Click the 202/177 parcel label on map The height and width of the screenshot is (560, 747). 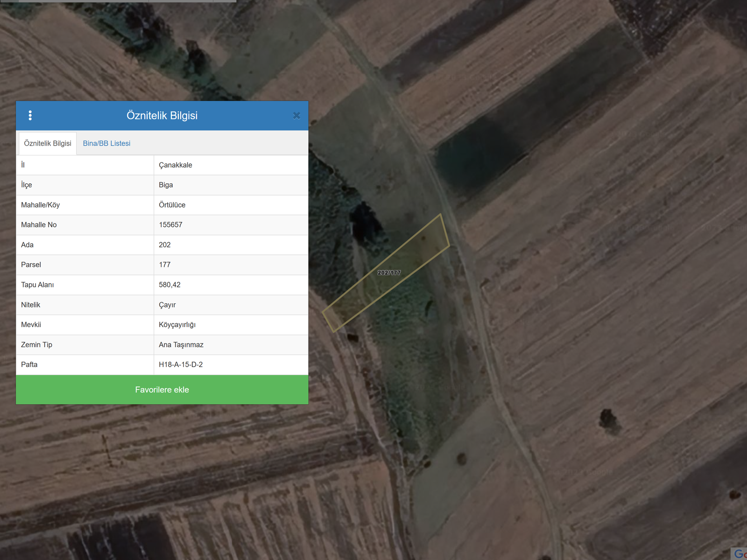coord(389,273)
